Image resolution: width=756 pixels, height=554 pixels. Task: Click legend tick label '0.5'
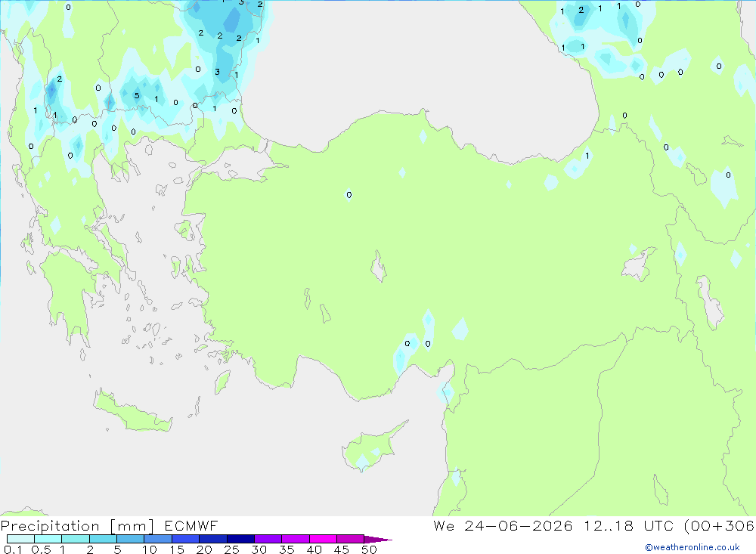point(42,549)
